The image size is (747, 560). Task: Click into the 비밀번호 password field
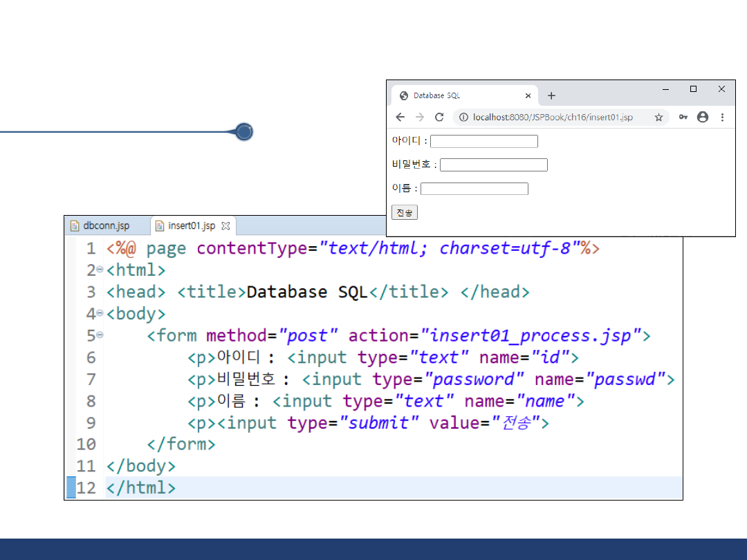(x=493, y=165)
